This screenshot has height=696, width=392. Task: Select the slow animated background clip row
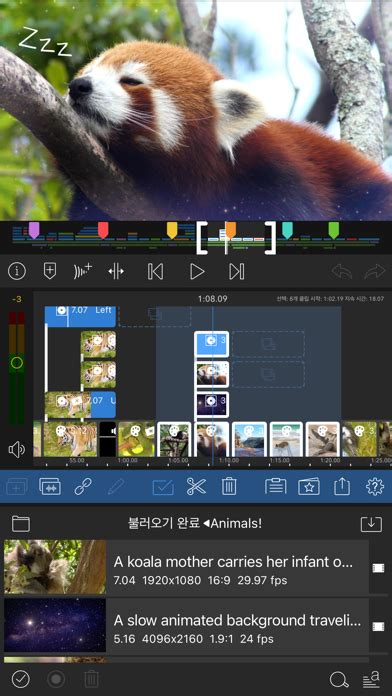pyautogui.click(x=186, y=625)
